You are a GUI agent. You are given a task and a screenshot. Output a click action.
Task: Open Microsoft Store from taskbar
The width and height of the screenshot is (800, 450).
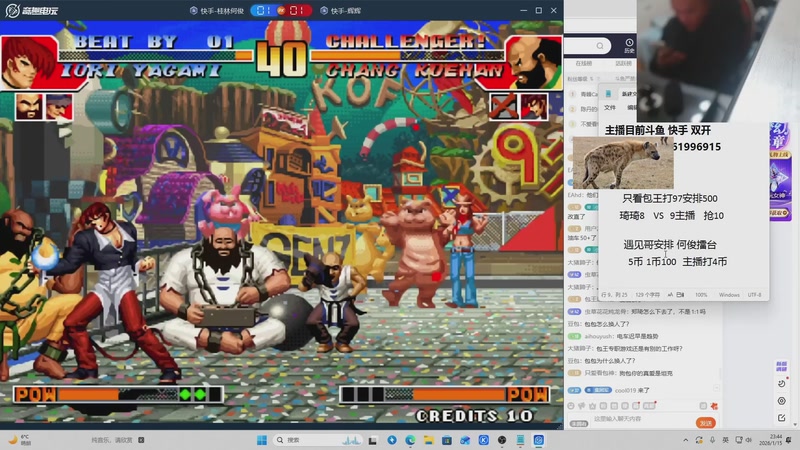(447, 440)
